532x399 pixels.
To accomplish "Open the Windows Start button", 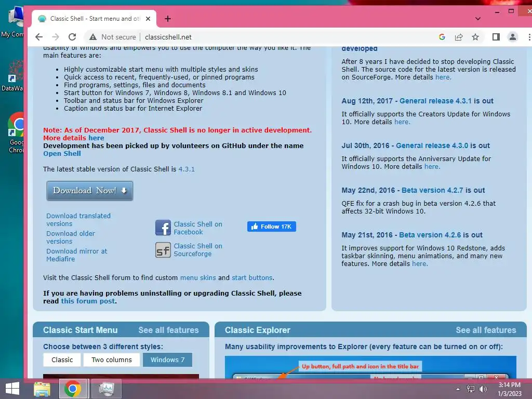I will (x=12, y=389).
